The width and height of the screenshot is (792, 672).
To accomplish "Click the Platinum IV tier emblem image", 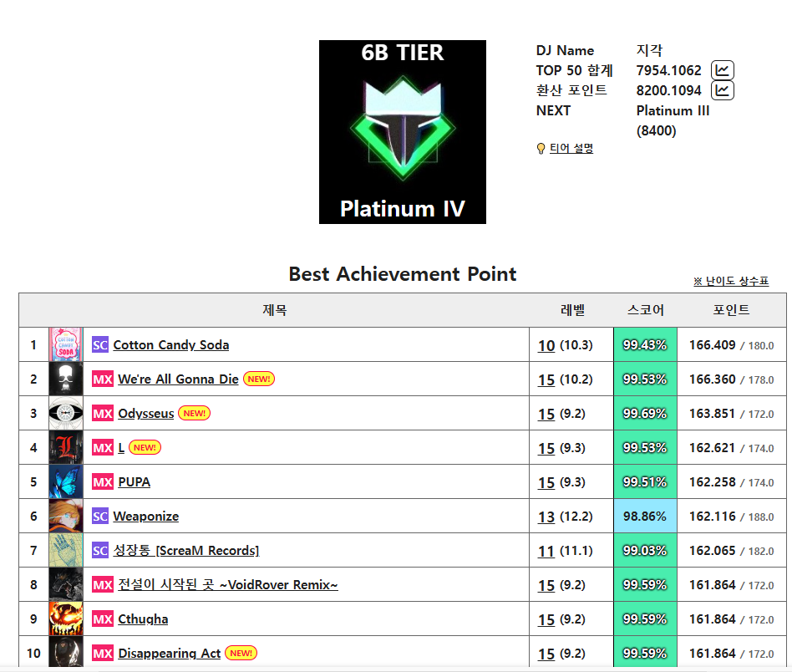I will (x=403, y=132).
